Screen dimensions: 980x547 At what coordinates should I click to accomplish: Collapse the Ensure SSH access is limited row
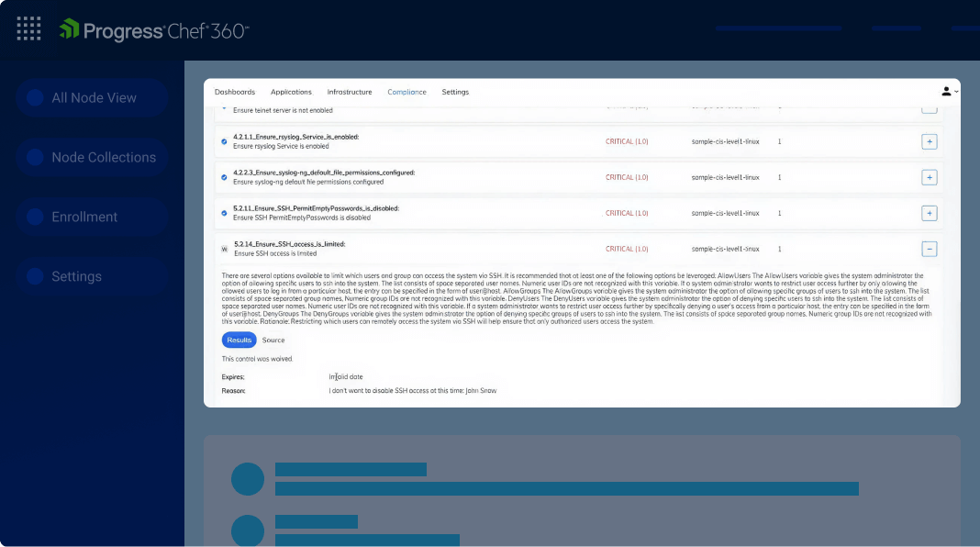tap(929, 249)
